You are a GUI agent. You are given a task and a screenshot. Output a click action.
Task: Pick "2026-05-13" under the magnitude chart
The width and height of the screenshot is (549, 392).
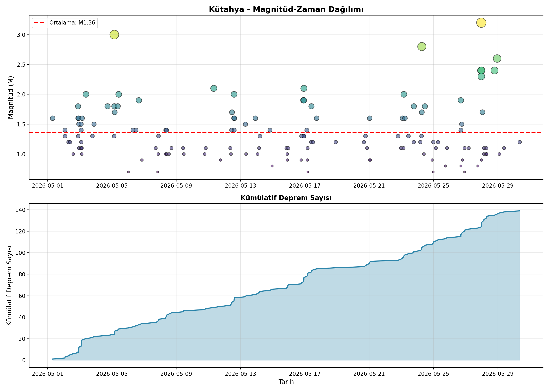240,186
